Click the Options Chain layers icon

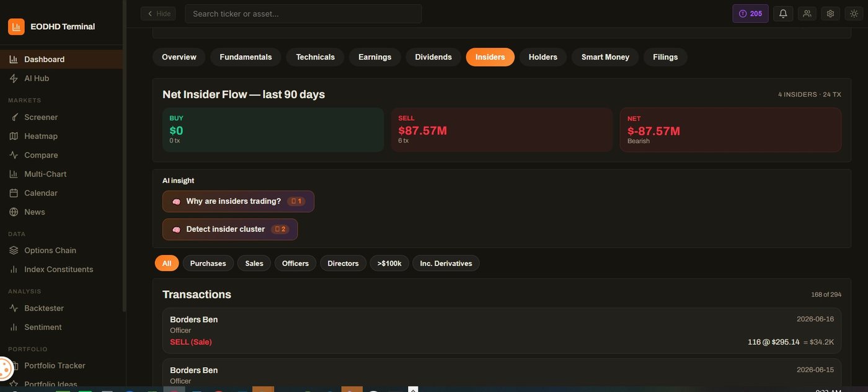point(14,251)
